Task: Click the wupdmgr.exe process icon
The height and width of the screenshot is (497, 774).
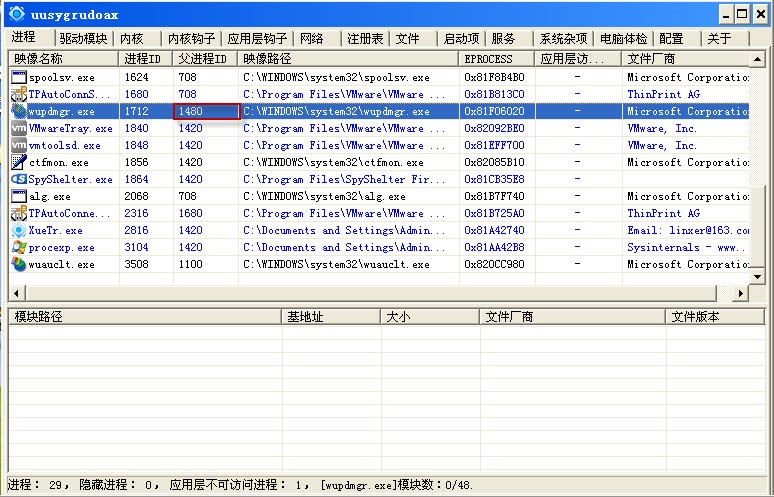Action: point(19,111)
